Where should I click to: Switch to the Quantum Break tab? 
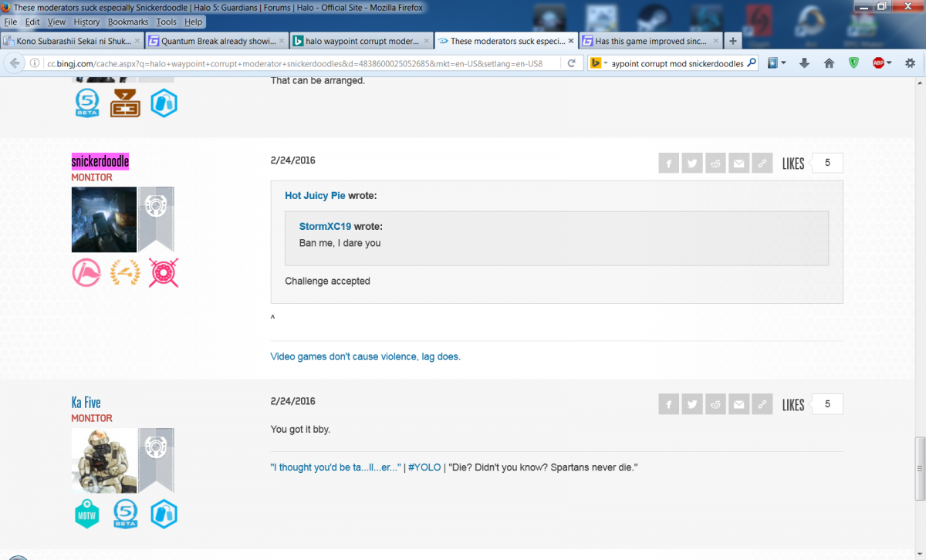point(215,41)
